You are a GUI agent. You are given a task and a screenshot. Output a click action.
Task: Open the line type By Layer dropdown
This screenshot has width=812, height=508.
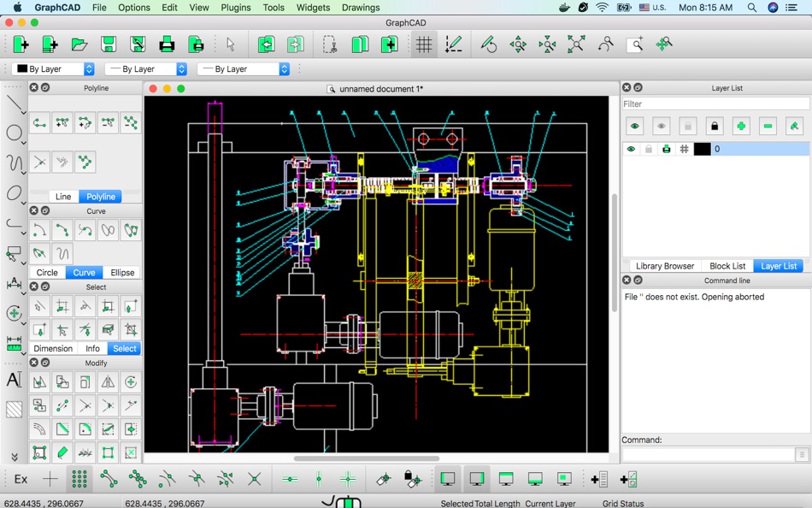coord(244,69)
